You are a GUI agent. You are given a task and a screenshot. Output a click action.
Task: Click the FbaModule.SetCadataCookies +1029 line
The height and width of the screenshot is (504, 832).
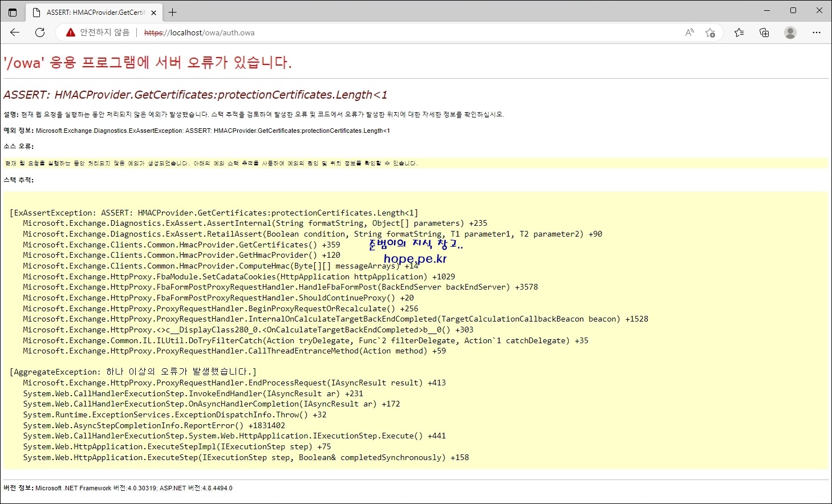click(x=239, y=277)
